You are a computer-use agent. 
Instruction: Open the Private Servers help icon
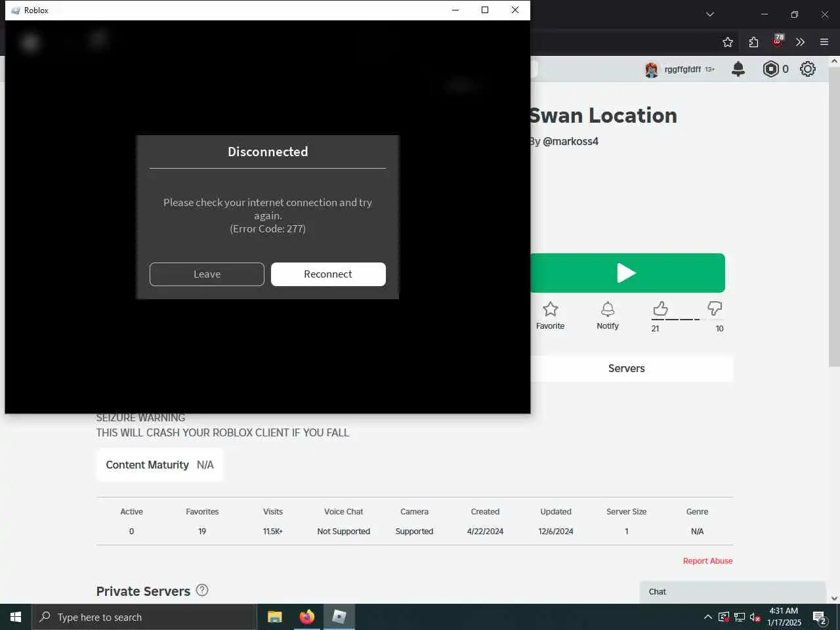pyautogui.click(x=202, y=590)
